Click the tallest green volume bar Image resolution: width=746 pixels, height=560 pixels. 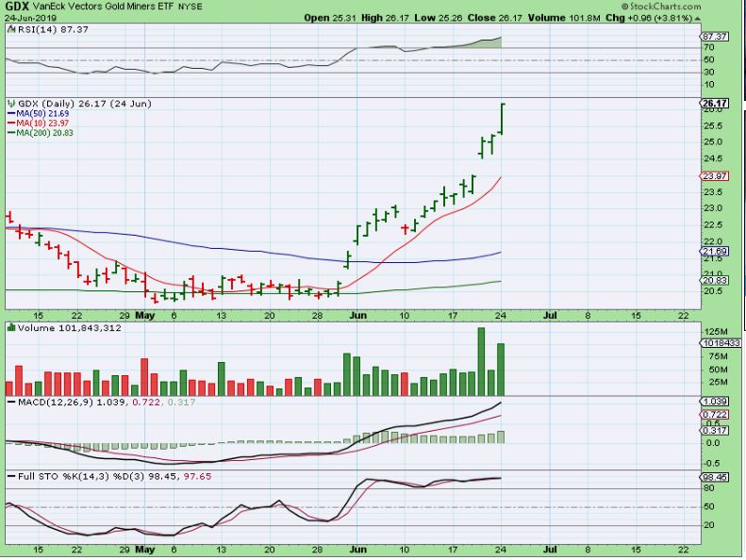pyautogui.click(x=481, y=362)
